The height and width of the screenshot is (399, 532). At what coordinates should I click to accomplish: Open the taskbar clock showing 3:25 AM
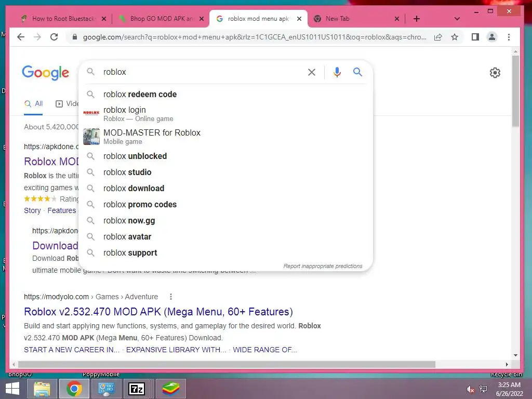click(x=509, y=389)
